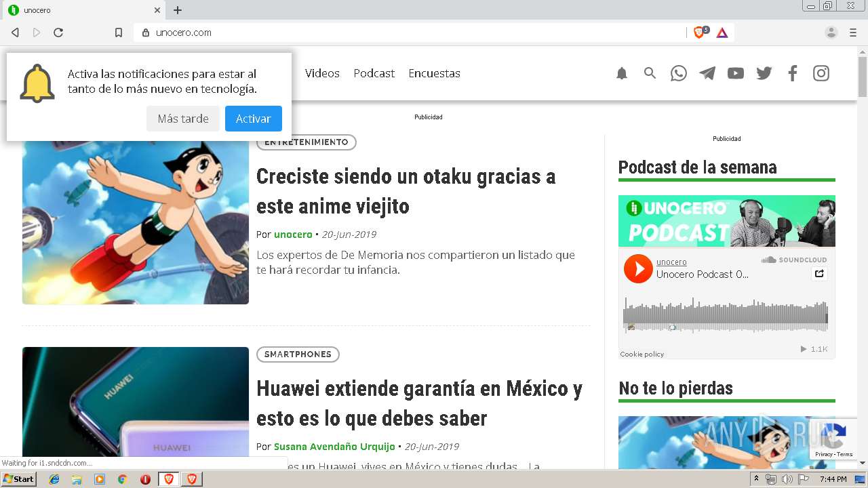Go back to previous page
Screen dimensions: 868x488
coord(15,33)
